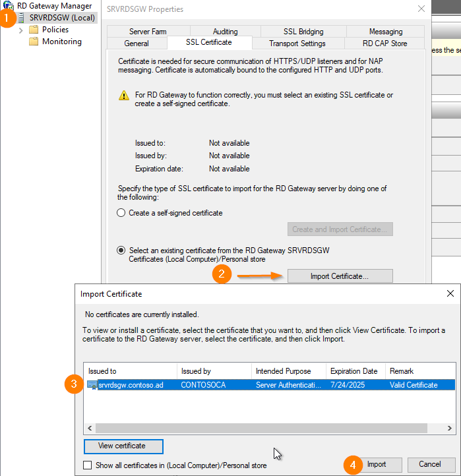Open the Monitoring folder
This screenshot has width=461, height=476.
click(x=61, y=42)
